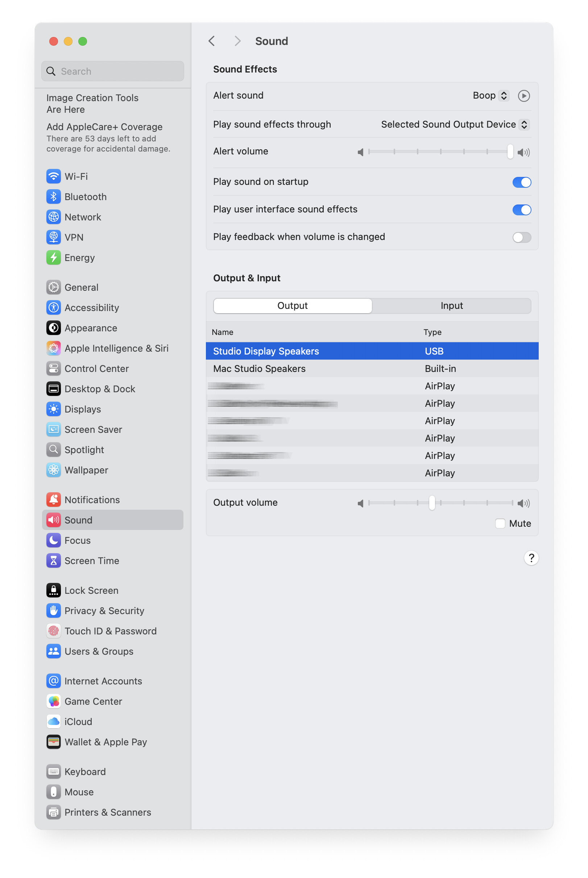
Task: Select Focus in the sidebar
Action: coord(112,540)
